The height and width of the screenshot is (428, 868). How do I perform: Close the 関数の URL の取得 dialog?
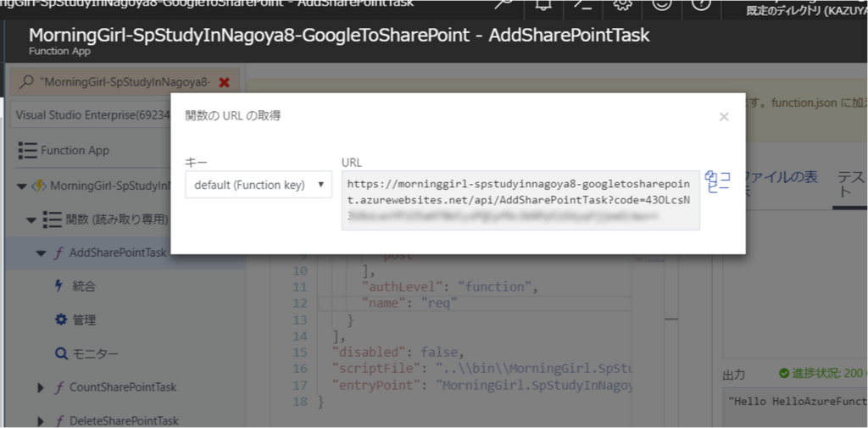(724, 117)
